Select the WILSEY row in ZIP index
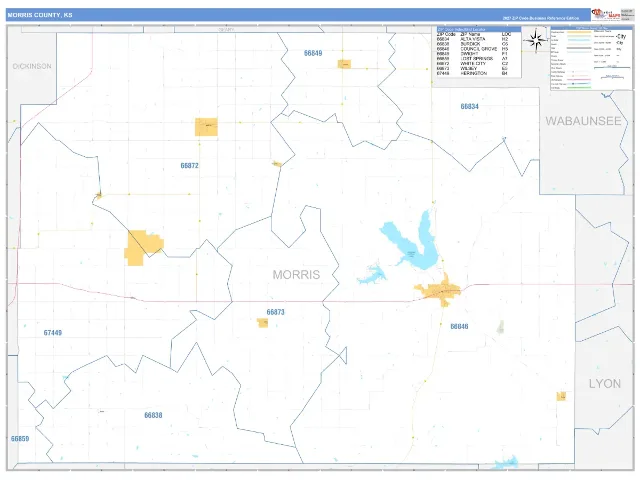The image size is (640, 480). [x=473, y=69]
